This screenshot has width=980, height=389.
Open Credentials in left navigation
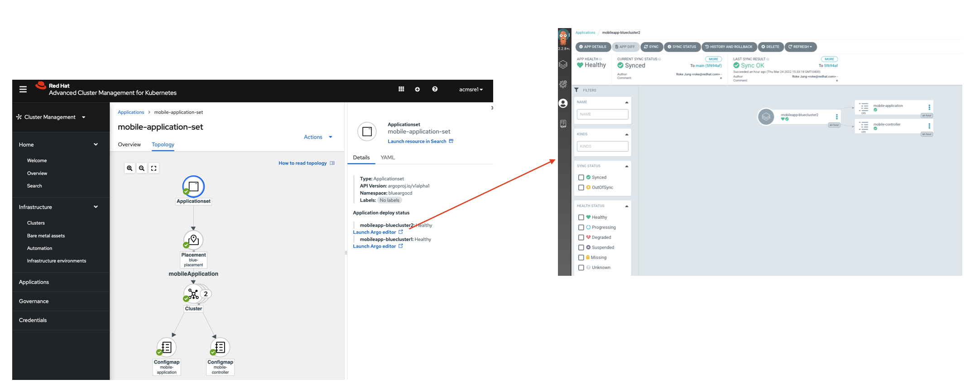pyautogui.click(x=33, y=320)
